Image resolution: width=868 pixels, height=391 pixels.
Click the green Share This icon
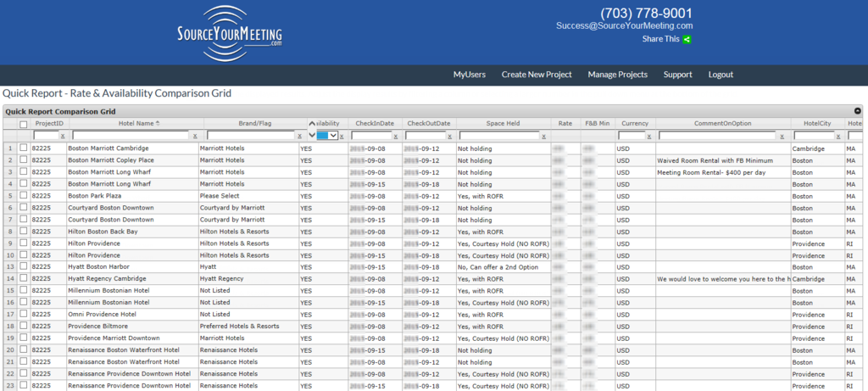(x=687, y=39)
